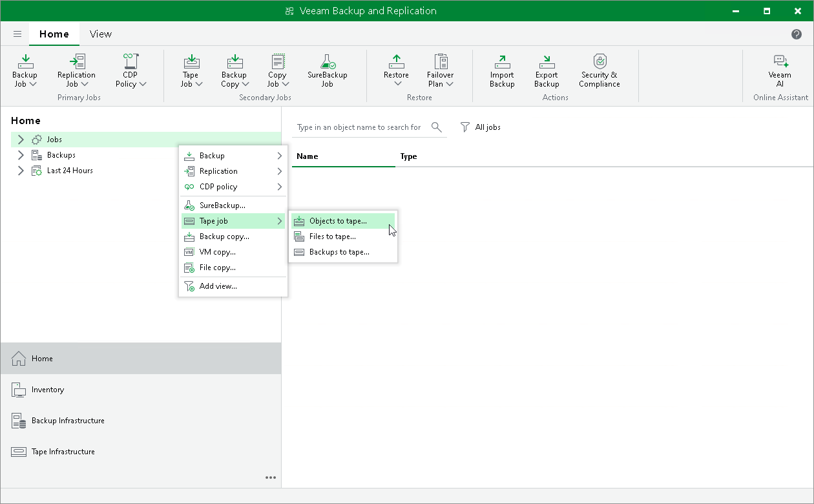Select Last 24 Hours tree label
This screenshot has height=504, width=814.
click(70, 171)
